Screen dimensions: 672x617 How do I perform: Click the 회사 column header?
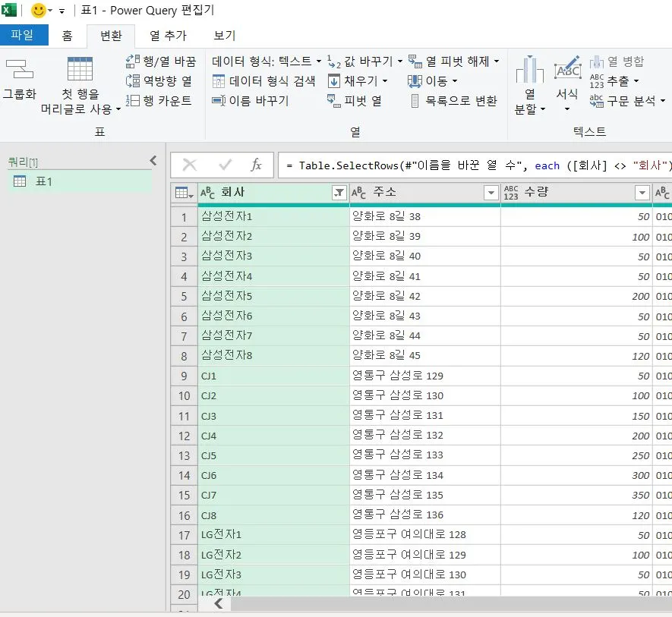(273, 193)
